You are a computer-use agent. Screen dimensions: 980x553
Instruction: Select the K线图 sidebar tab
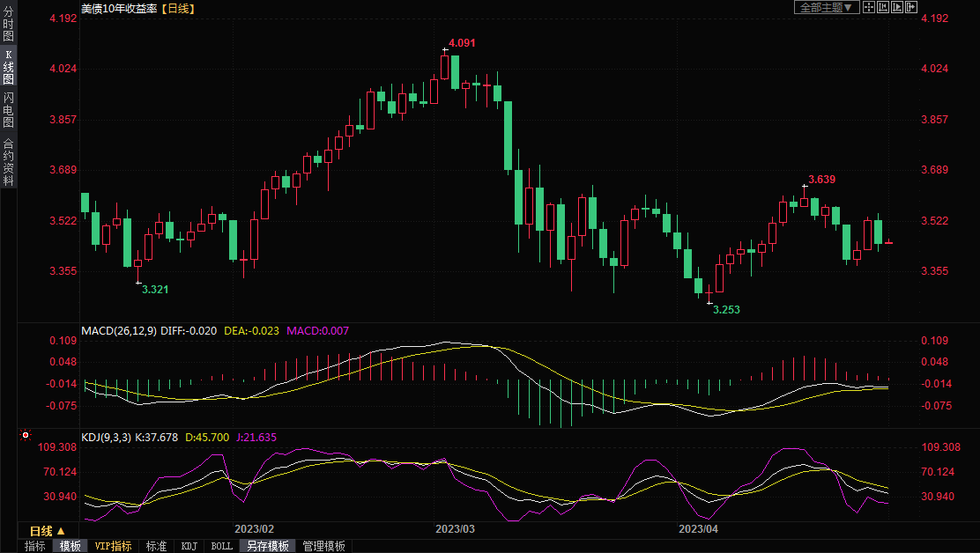click(x=8, y=67)
